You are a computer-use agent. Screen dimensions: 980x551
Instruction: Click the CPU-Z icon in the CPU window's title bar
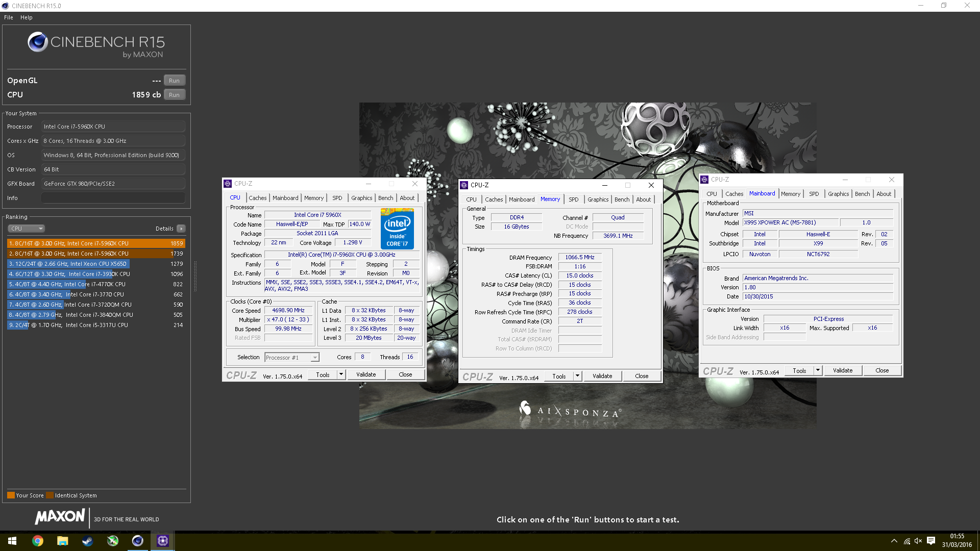pos(228,184)
